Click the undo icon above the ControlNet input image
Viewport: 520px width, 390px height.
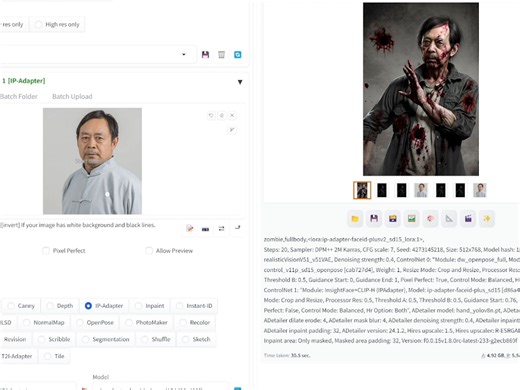211,115
